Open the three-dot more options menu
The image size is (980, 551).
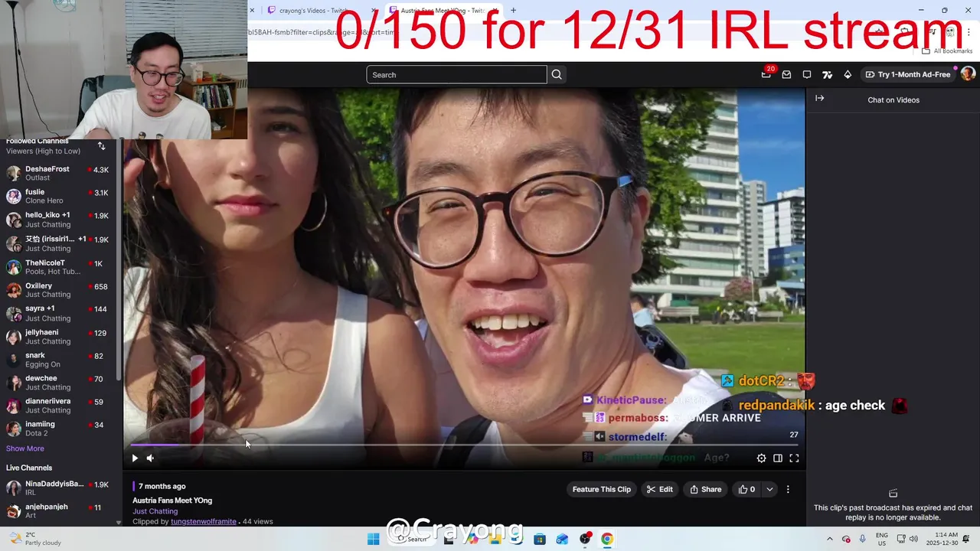pos(788,489)
